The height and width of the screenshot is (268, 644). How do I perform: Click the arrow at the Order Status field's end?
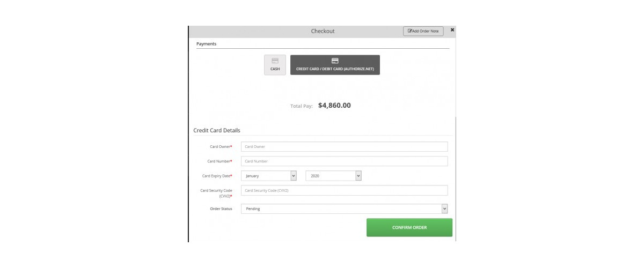point(444,209)
